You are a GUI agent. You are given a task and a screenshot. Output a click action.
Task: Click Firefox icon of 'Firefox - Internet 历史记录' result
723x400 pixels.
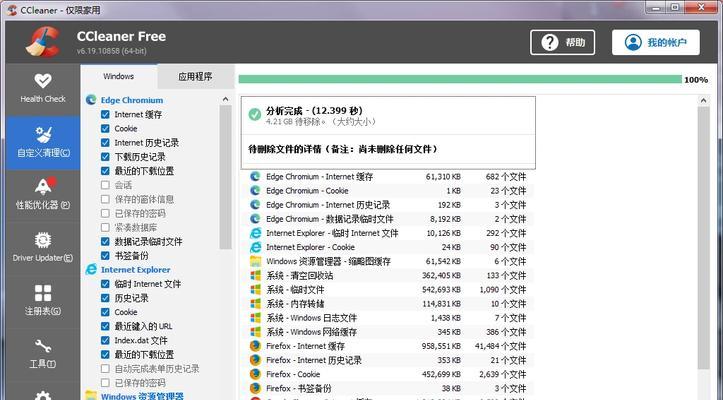coord(255,360)
